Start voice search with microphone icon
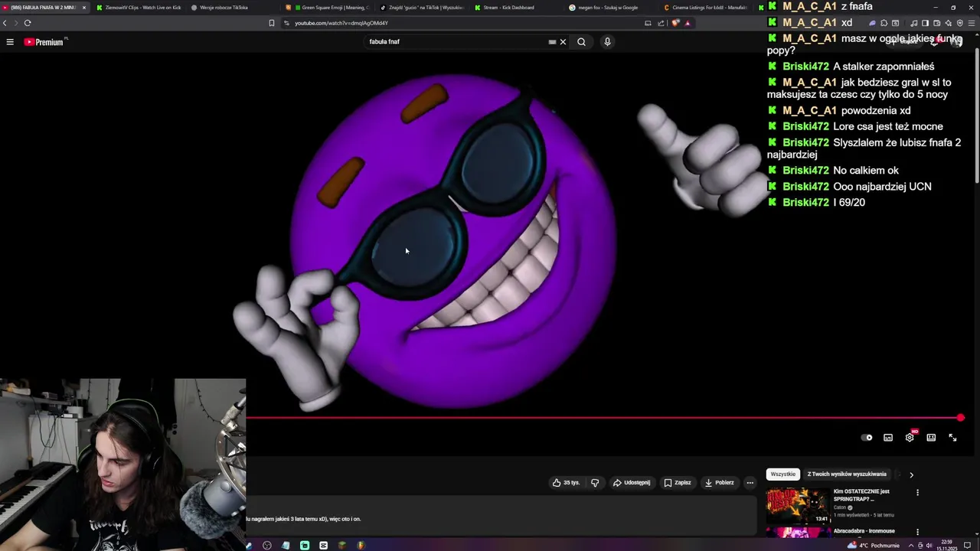The image size is (980, 551). 607,41
